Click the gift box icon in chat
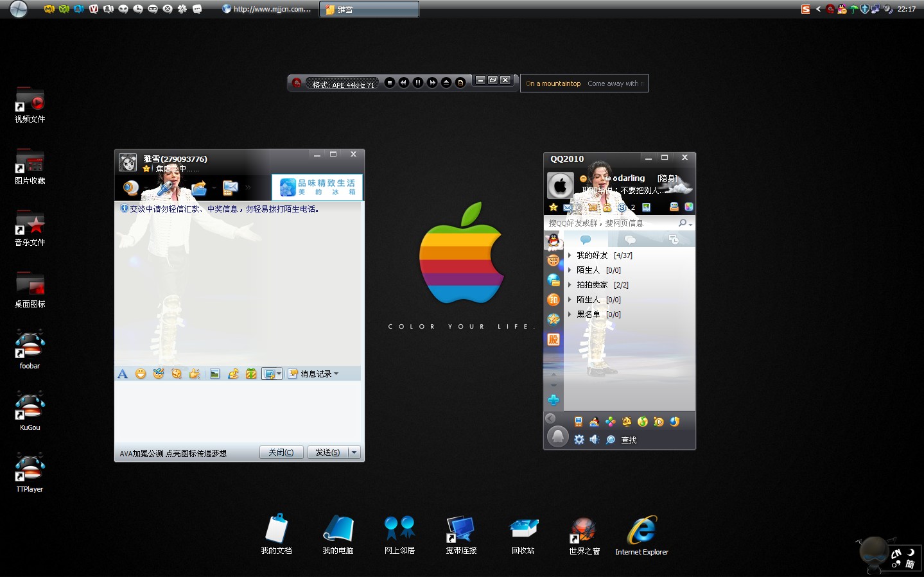This screenshot has height=577, width=924. (x=251, y=374)
